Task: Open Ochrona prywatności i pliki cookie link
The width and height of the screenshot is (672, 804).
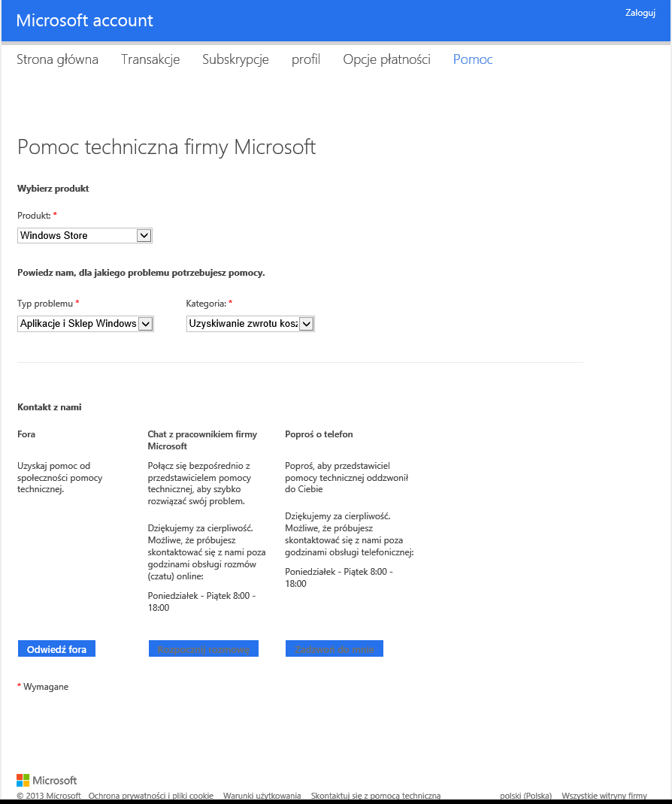Action: click(151, 796)
